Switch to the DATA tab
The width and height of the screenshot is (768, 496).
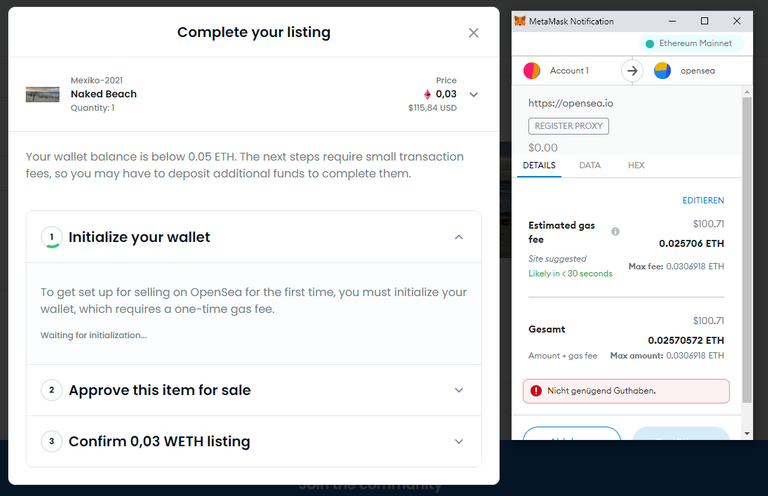click(x=590, y=165)
